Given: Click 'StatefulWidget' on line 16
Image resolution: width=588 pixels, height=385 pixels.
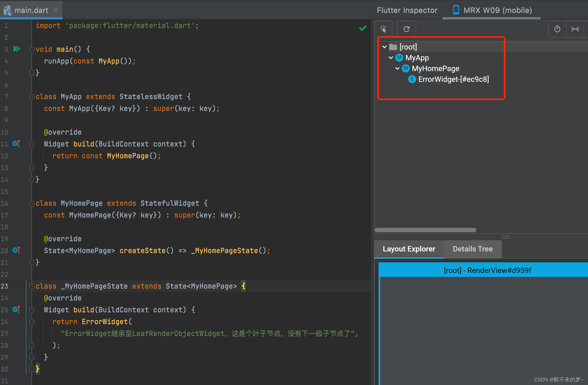Looking at the screenshot, I should pos(170,203).
